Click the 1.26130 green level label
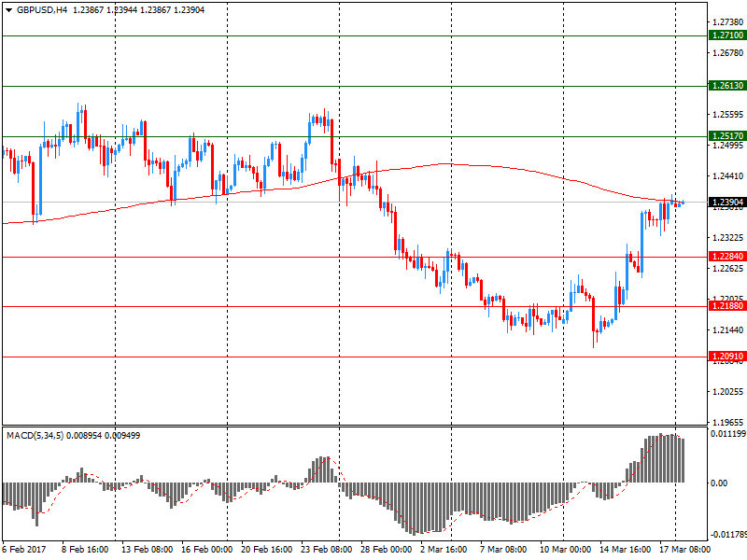The image size is (747, 560). click(x=727, y=86)
